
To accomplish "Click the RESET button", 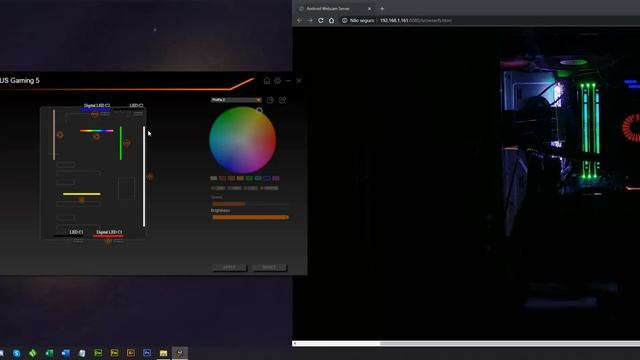I will (x=269, y=267).
